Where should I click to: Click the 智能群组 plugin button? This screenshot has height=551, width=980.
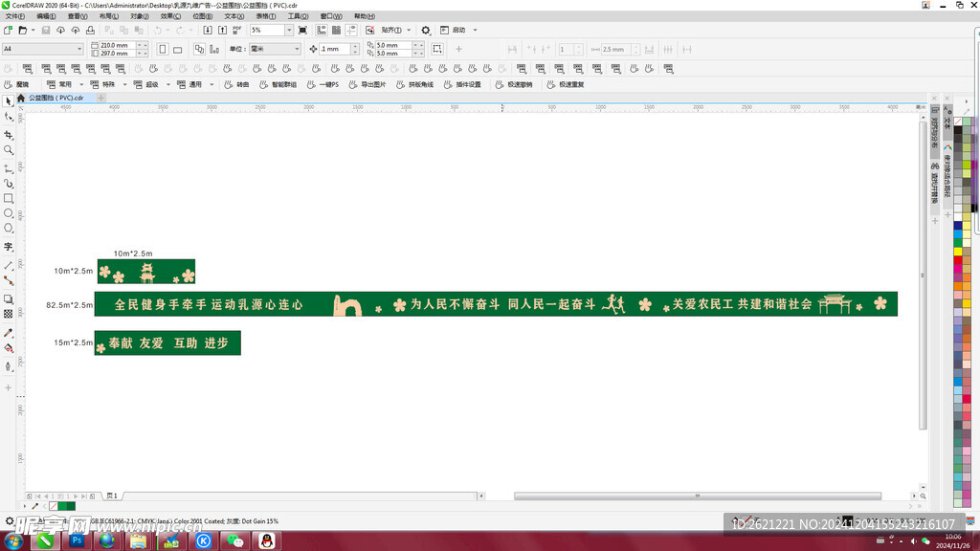[x=278, y=84]
